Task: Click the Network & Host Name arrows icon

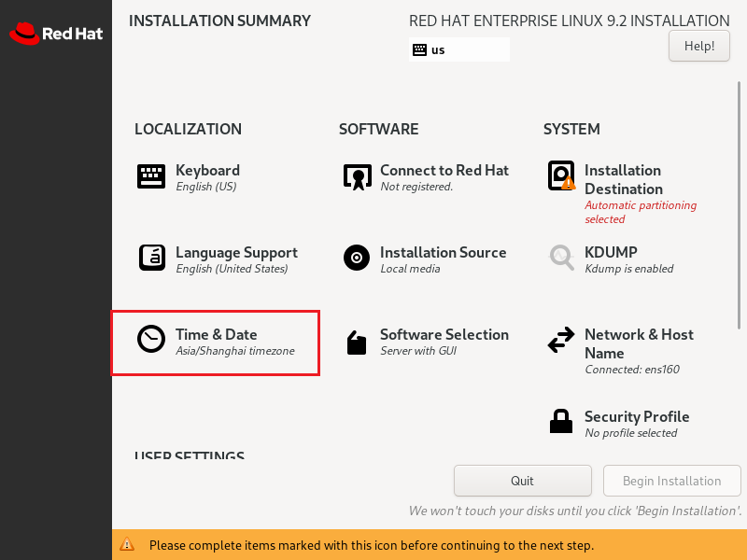Action: click(561, 340)
